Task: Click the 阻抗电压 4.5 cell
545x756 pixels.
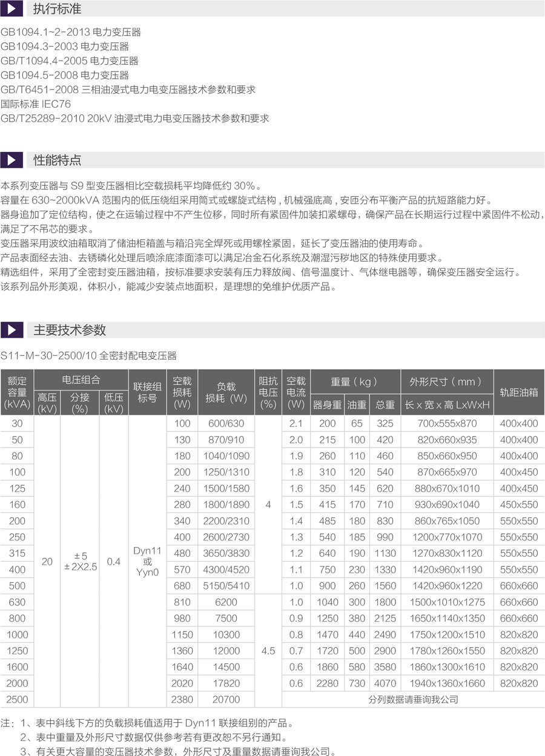Action: coord(268,651)
